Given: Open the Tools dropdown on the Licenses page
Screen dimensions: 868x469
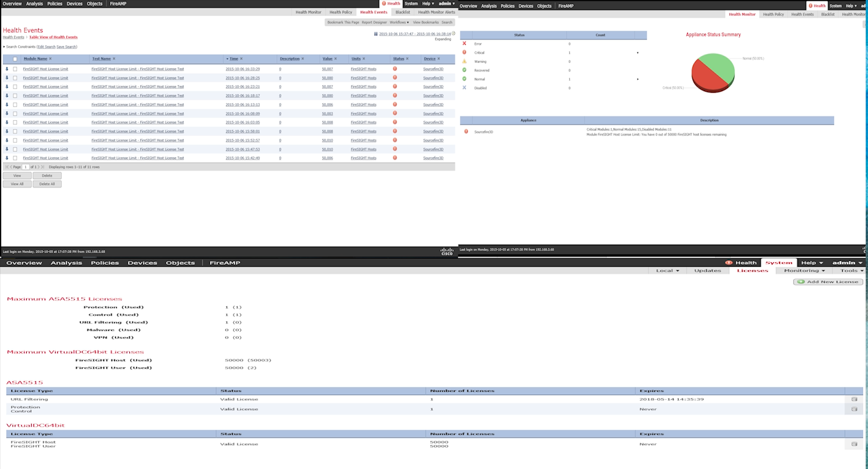Looking at the screenshot, I should [850, 270].
